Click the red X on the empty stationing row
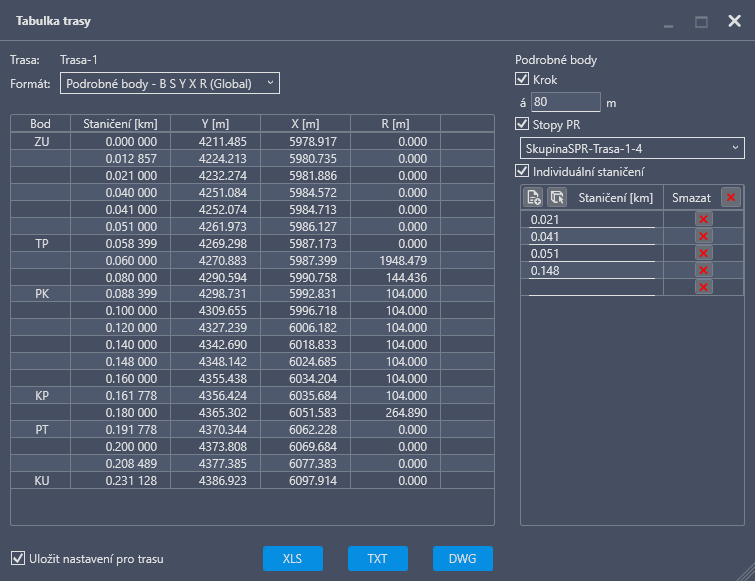Screen dimensions: 755x581 (702, 287)
